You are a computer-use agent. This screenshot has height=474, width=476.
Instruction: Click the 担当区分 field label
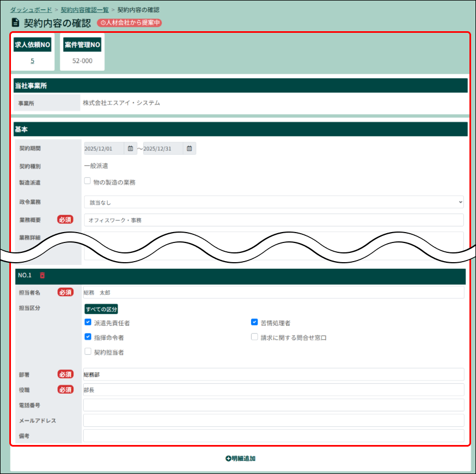30,308
